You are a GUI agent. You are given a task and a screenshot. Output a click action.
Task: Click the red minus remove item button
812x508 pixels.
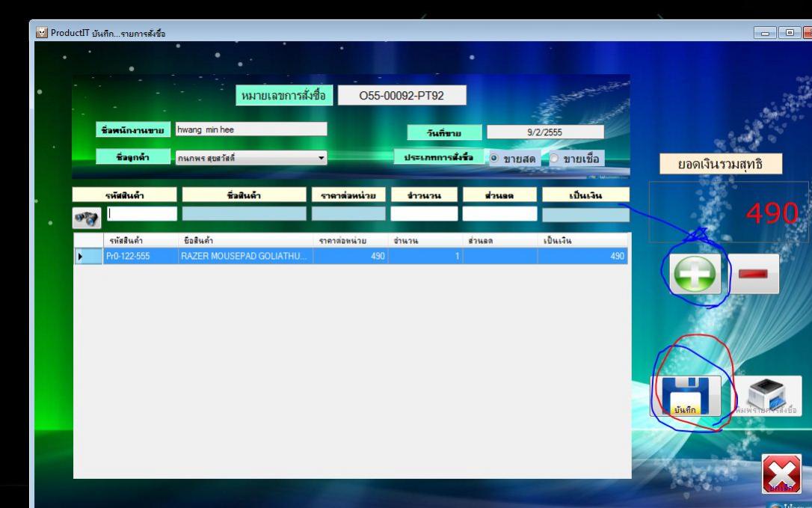click(754, 274)
